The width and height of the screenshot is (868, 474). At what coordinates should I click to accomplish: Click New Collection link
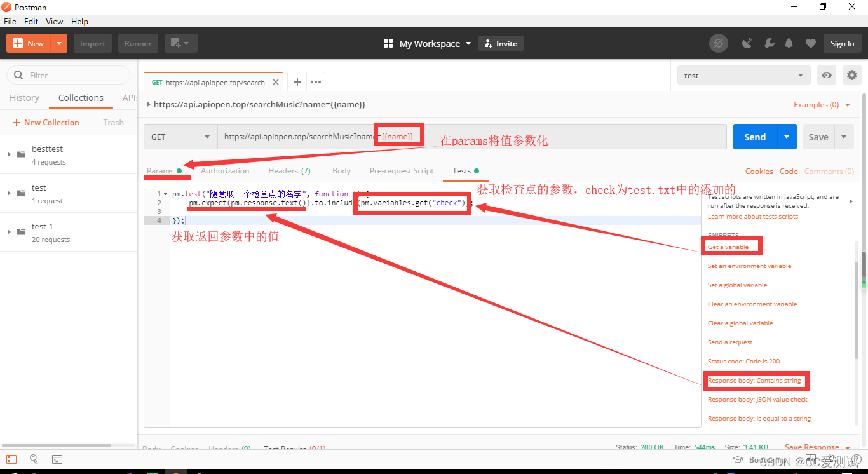(46, 123)
